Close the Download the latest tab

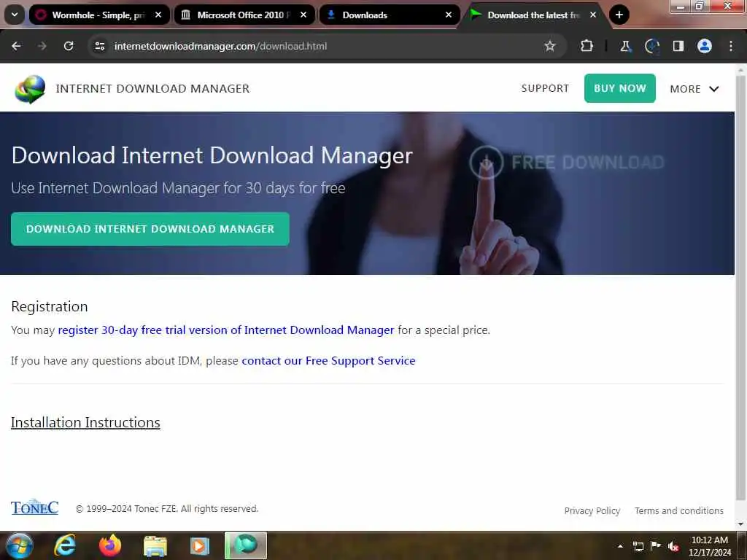[x=593, y=15]
